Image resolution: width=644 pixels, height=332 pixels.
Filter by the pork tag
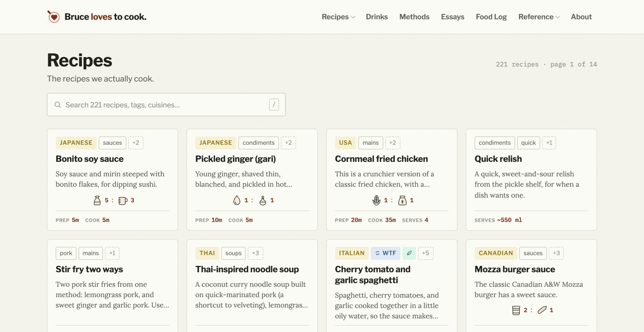click(x=66, y=253)
